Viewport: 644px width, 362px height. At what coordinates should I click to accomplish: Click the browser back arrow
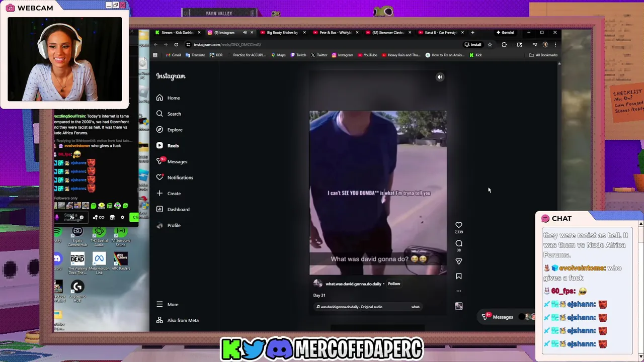(155, 45)
